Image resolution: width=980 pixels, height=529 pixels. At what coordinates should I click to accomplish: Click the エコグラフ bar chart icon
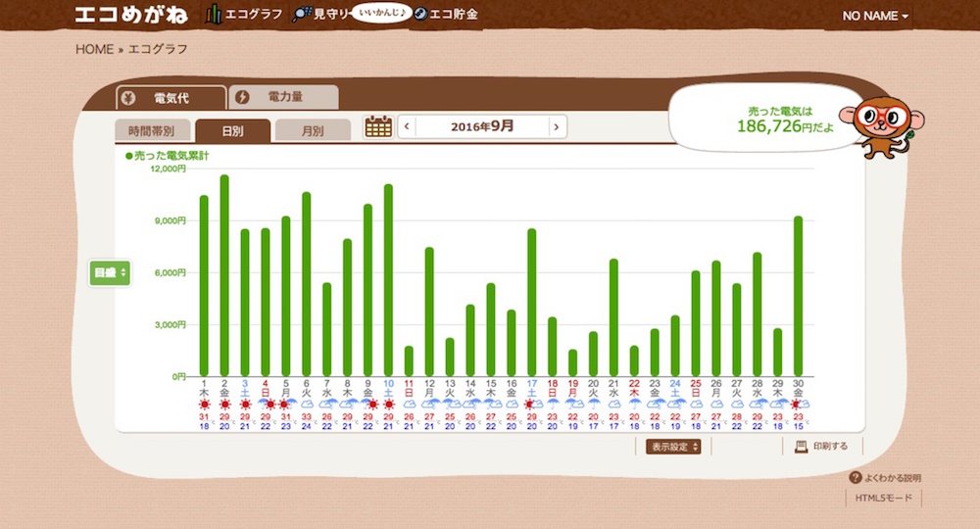pos(214,15)
